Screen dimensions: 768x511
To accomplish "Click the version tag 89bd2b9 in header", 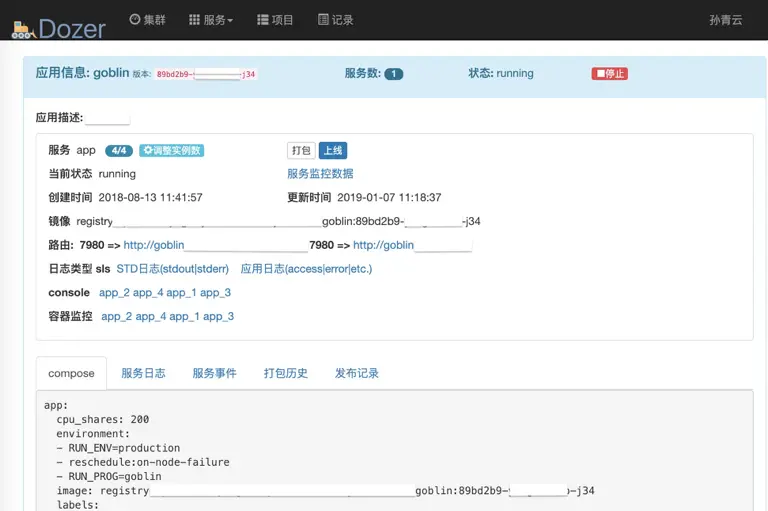I will (206, 74).
